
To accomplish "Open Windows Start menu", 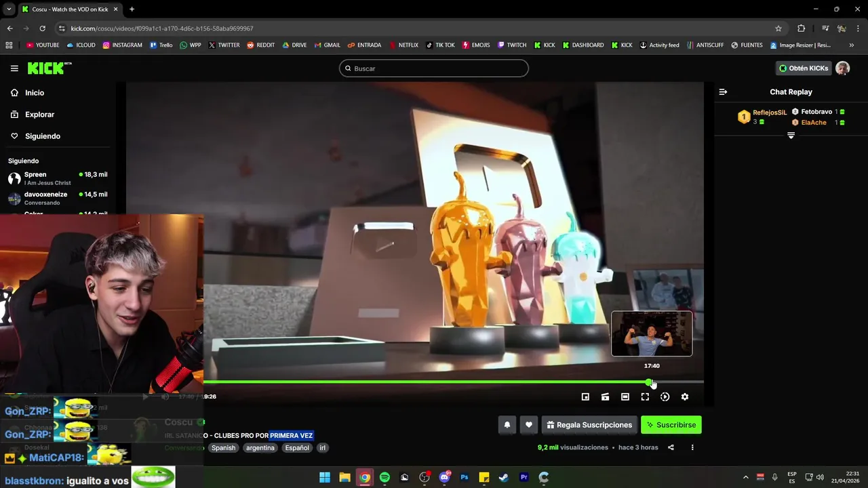I will click(x=325, y=477).
